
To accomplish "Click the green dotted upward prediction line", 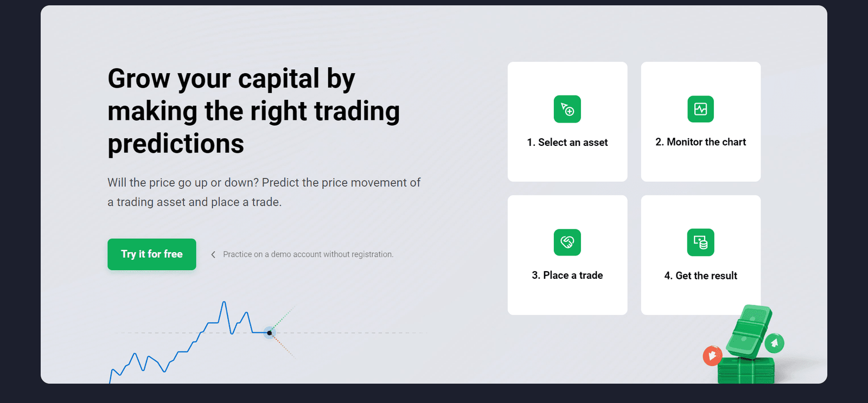I will point(283,318).
